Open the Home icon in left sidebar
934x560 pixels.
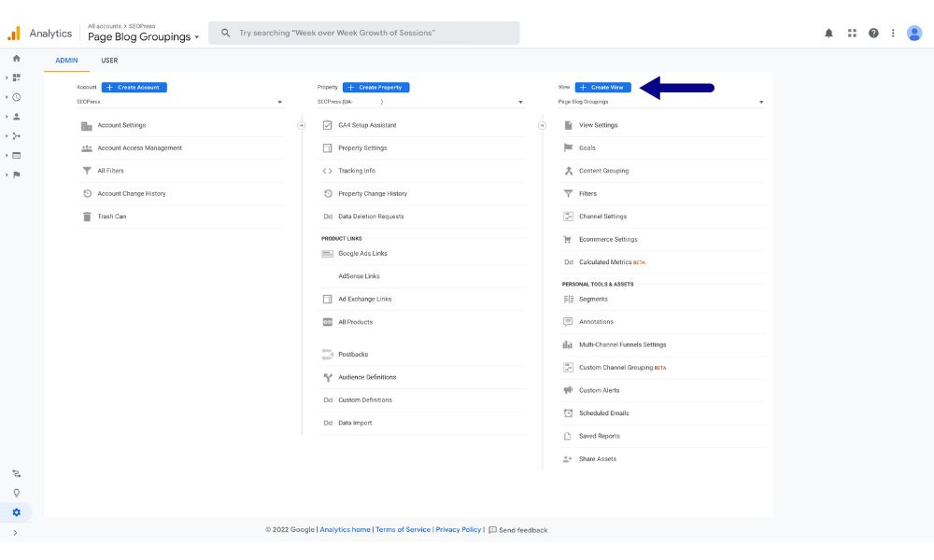point(17,58)
